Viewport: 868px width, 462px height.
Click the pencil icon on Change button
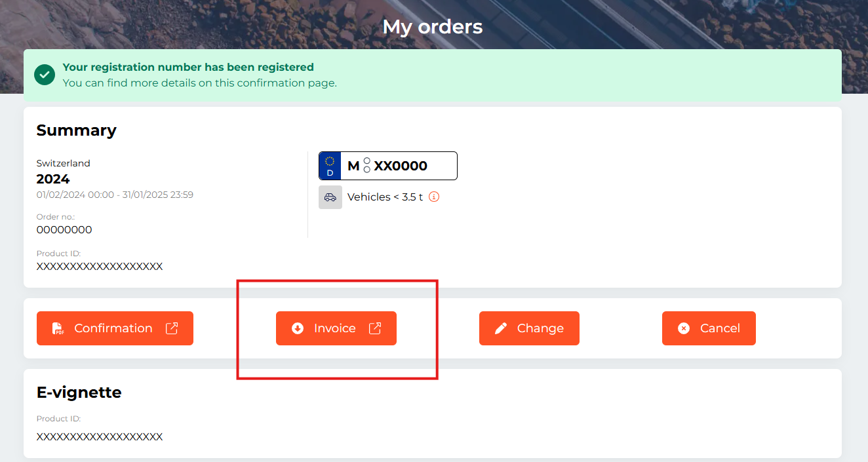[499, 328]
